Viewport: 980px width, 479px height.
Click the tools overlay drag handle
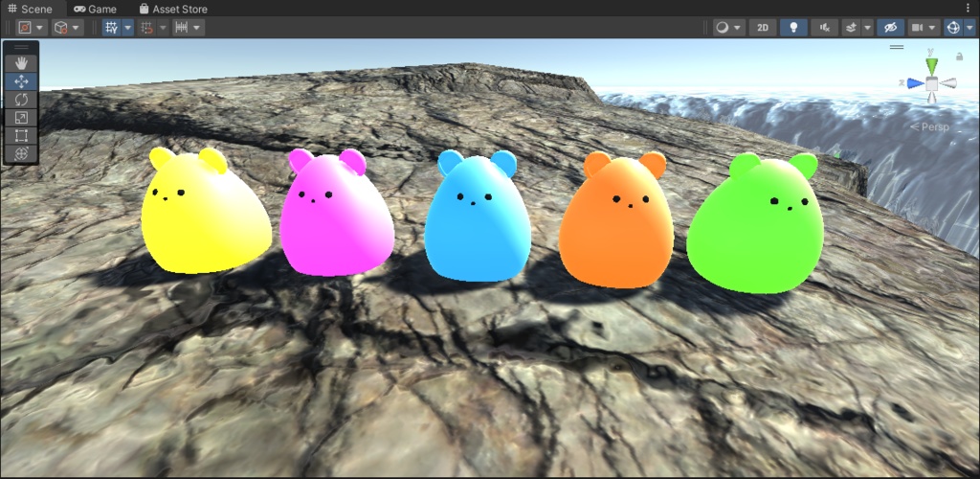pyautogui.click(x=21, y=47)
